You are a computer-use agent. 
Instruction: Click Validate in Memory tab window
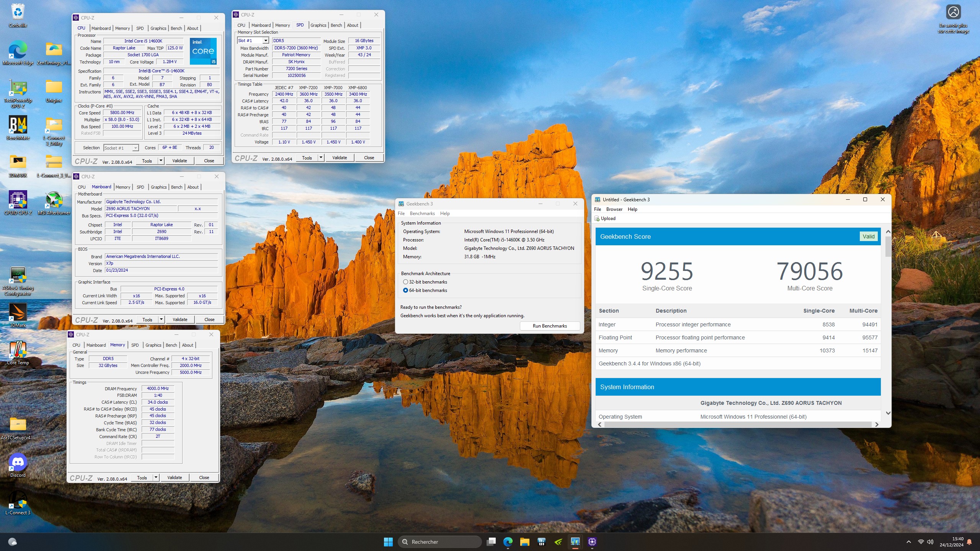coord(175,478)
